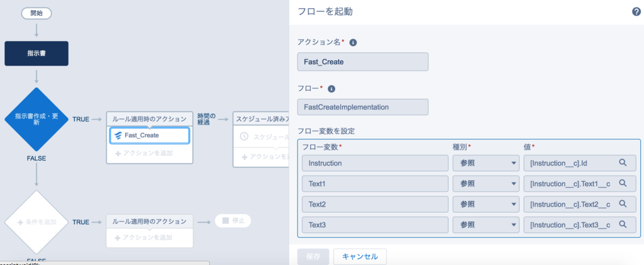Click info icon next to フロー label
The width and height of the screenshot is (644, 265).
(331, 89)
